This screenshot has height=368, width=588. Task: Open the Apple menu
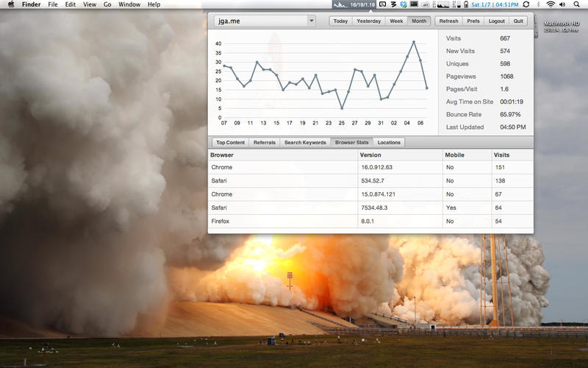tap(11, 4)
